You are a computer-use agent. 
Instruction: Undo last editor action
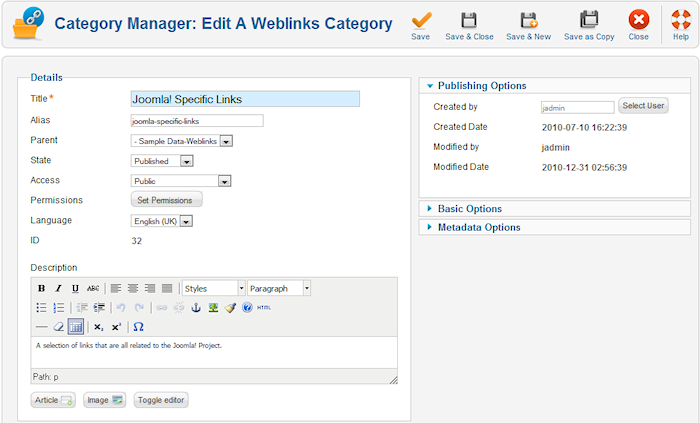121,307
